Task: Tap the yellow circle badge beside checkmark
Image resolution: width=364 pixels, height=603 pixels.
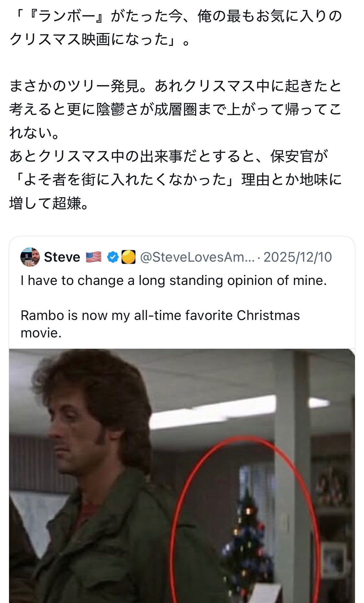Action: click(128, 257)
